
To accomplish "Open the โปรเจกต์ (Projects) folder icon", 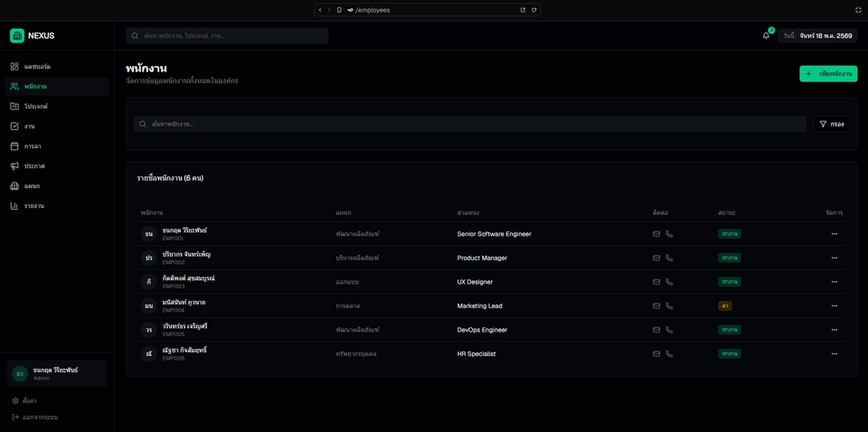I will (14, 107).
